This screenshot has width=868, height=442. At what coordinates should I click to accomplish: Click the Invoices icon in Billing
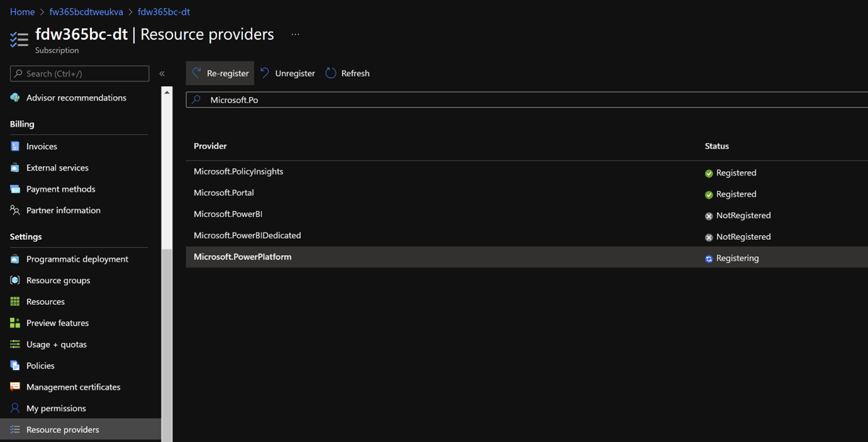15,146
